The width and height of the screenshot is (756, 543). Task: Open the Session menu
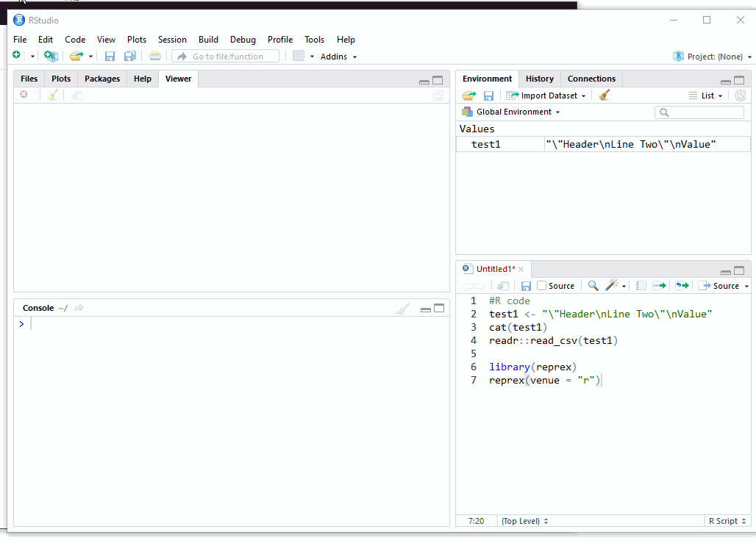pyautogui.click(x=172, y=40)
